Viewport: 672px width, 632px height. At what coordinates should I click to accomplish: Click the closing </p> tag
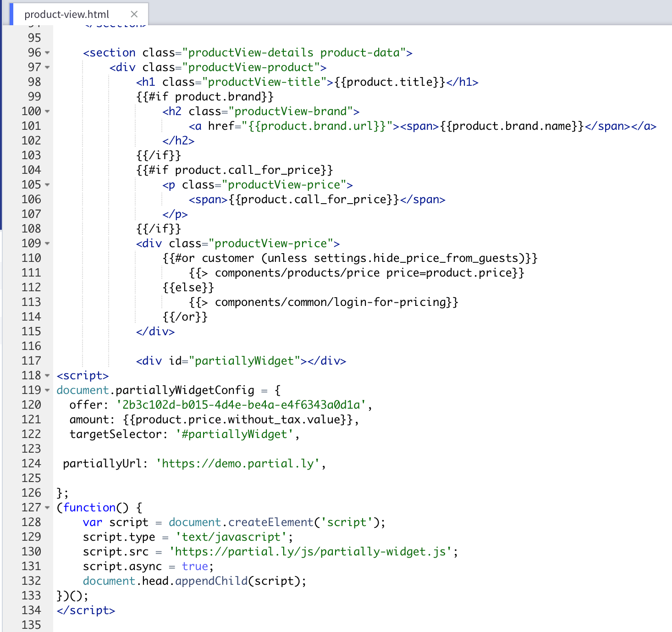click(x=175, y=214)
